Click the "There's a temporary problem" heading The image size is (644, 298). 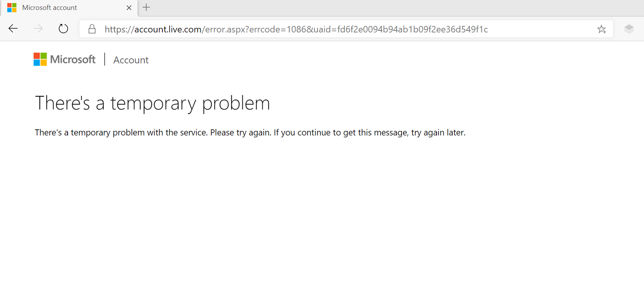[x=152, y=103]
